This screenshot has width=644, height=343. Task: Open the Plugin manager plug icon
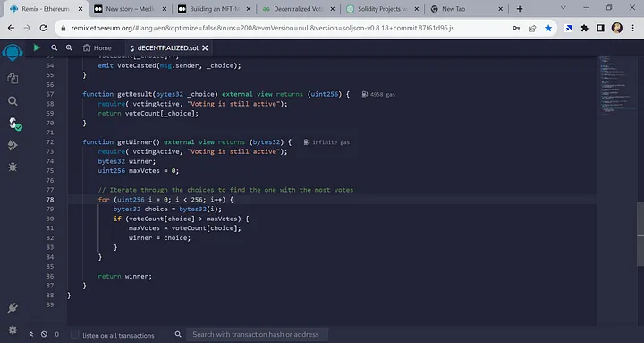pos(13,308)
